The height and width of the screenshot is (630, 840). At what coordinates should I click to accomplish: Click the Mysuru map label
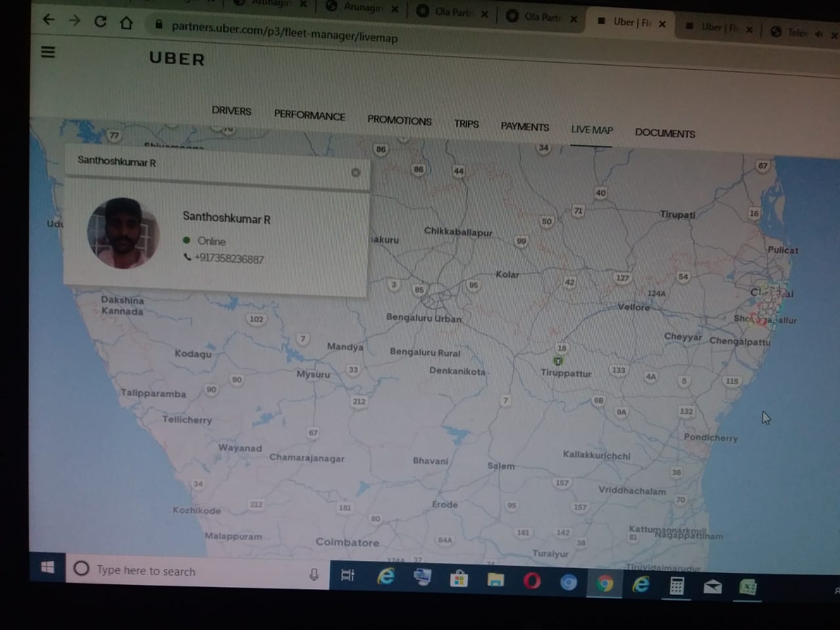tap(313, 374)
